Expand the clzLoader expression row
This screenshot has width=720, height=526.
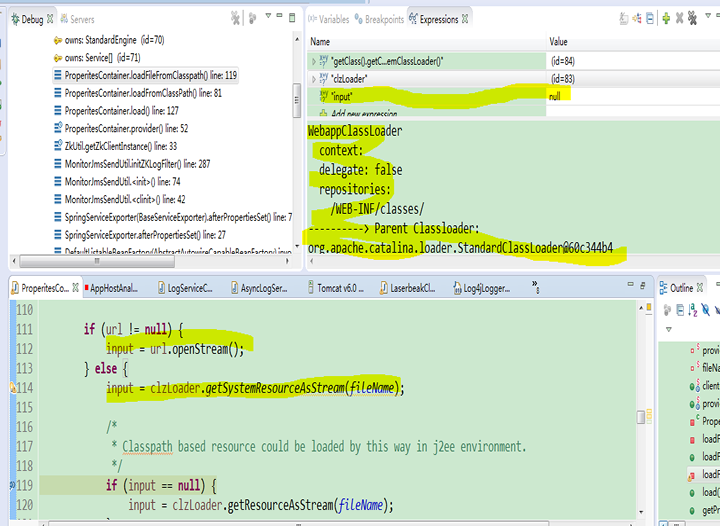314,79
